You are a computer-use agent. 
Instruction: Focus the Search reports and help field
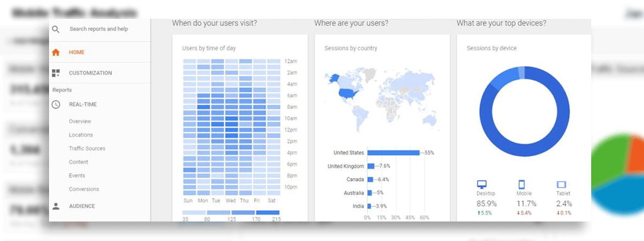[x=99, y=29]
